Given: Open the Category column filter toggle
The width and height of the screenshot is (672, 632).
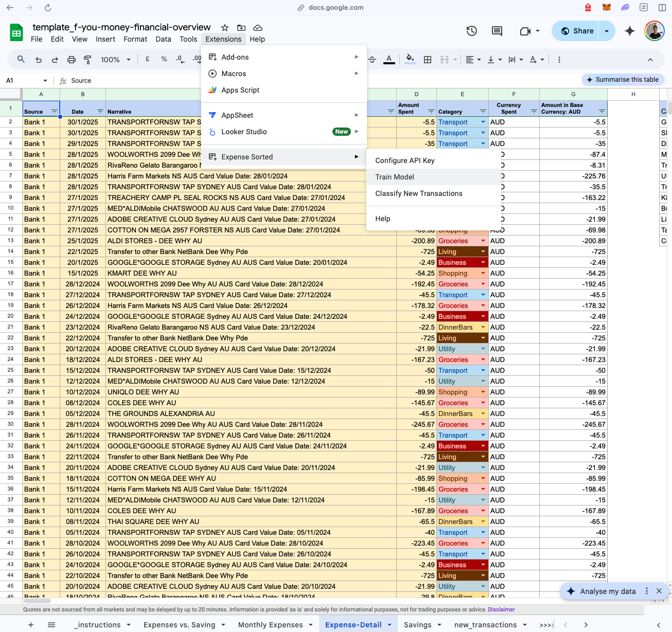Looking at the screenshot, I should click(x=483, y=112).
